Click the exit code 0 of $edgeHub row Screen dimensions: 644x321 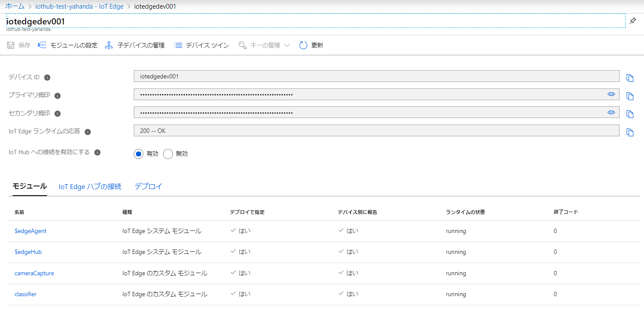(x=555, y=252)
